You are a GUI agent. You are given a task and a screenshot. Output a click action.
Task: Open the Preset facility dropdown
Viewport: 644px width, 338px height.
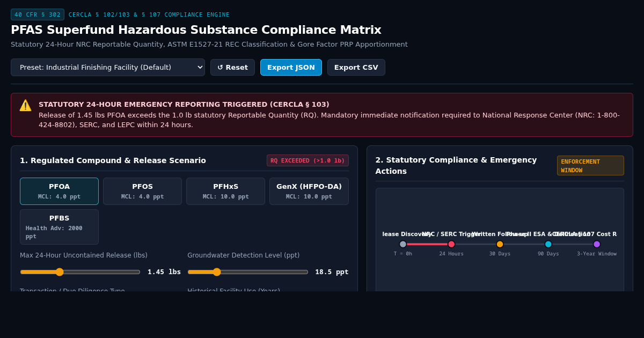coord(108,67)
